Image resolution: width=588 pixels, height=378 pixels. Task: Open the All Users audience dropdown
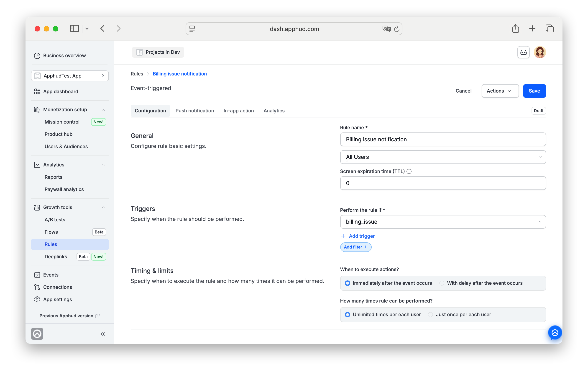coord(443,157)
